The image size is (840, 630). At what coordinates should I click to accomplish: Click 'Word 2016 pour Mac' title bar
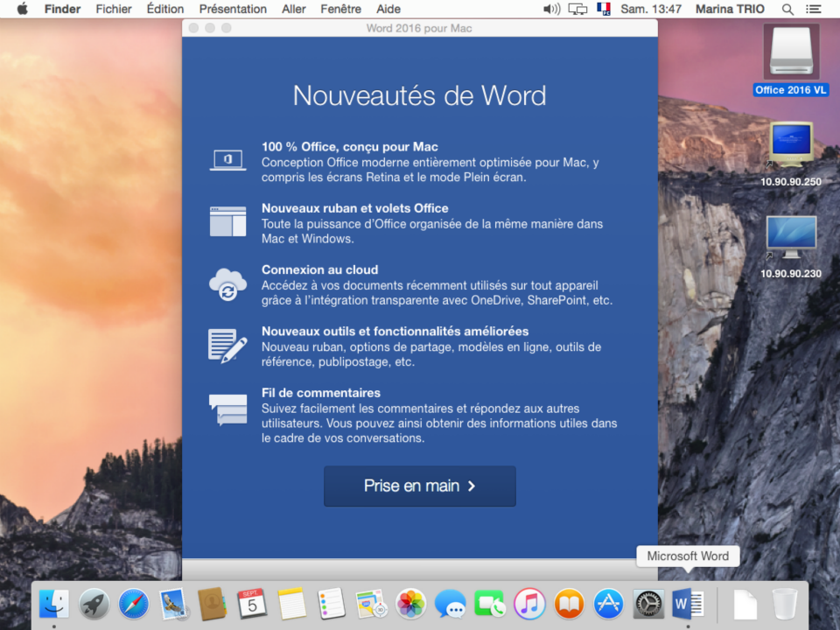419,28
